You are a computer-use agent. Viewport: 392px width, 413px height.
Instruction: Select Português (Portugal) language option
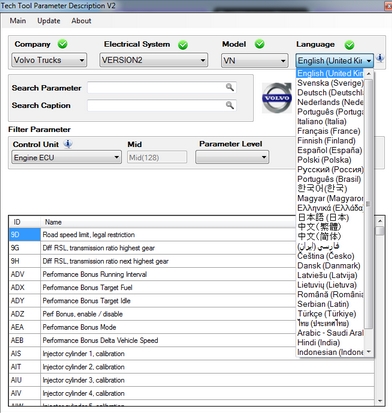pyautogui.click(x=330, y=112)
